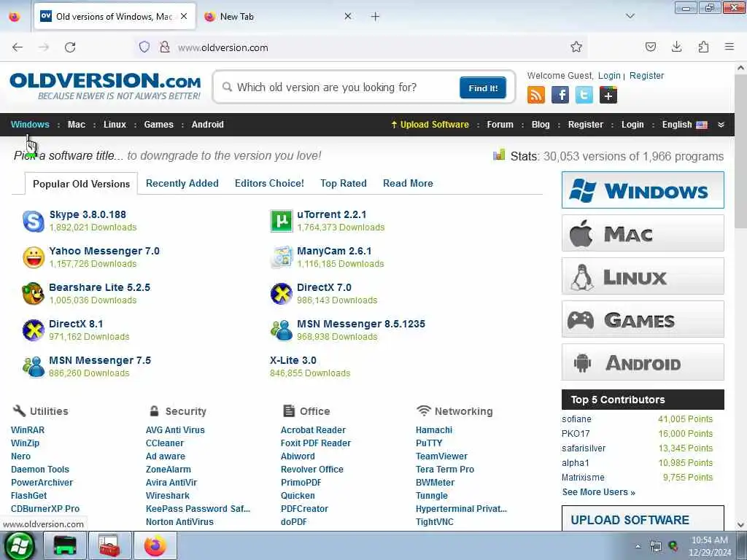Click the Upload Software nav link
Viewport: 747px width, 560px height.
point(430,125)
